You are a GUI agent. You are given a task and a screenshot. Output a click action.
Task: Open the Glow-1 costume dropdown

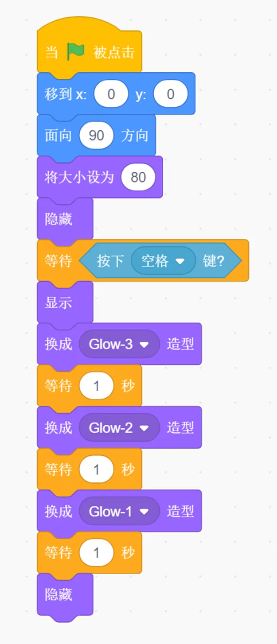tap(144, 512)
